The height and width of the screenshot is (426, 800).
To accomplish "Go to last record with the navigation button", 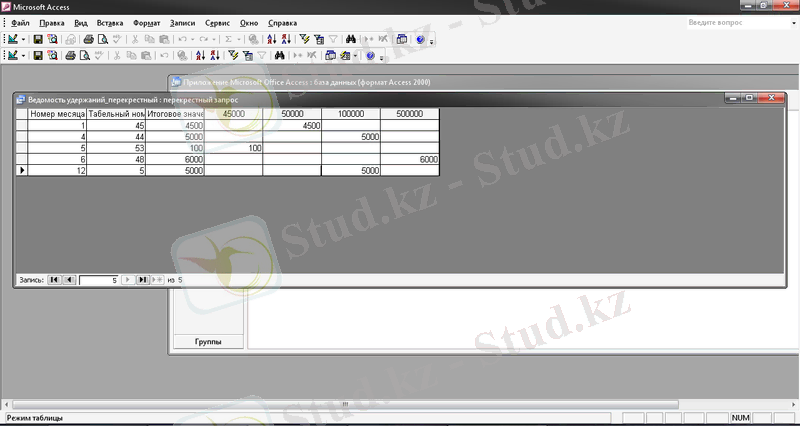I will [x=143, y=280].
